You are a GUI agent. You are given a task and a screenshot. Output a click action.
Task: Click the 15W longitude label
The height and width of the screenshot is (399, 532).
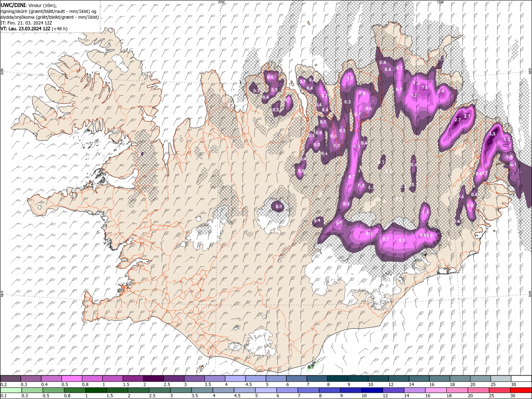(440, 2)
